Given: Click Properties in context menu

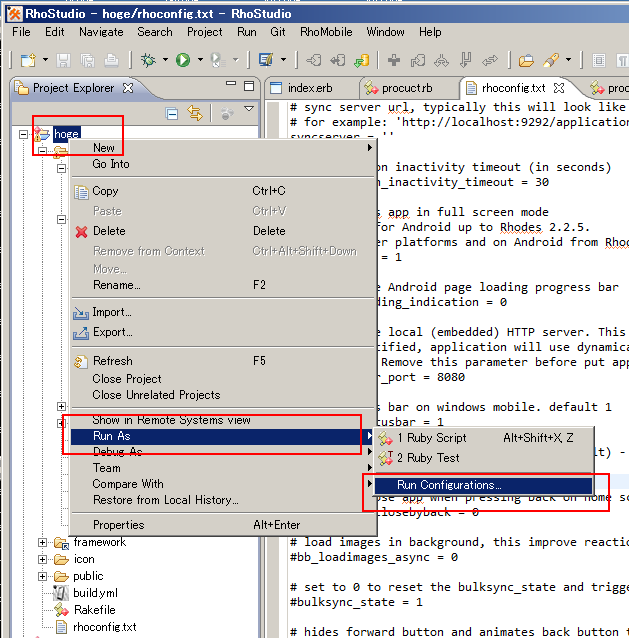Looking at the screenshot, I should pyautogui.click(x=223, y=525).
